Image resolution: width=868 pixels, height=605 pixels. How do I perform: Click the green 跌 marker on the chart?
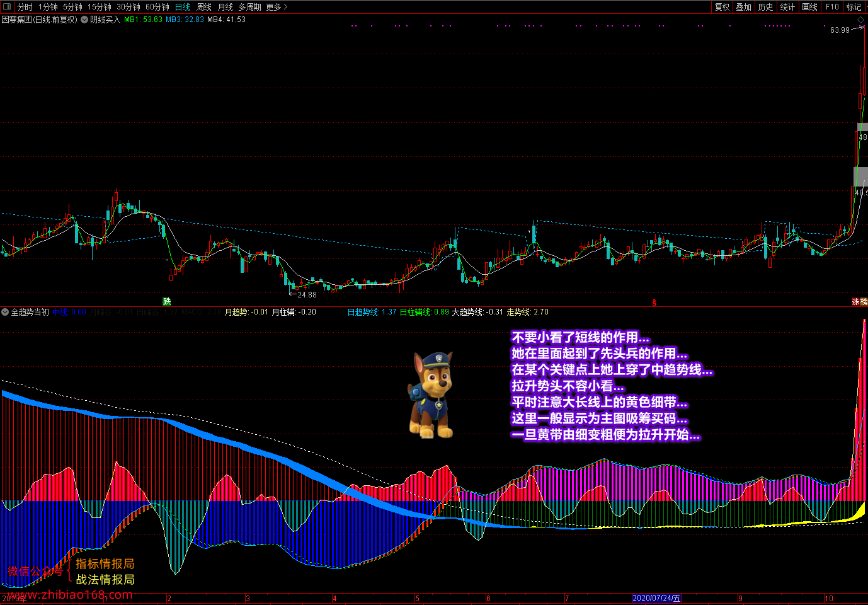tap(166, 301)
